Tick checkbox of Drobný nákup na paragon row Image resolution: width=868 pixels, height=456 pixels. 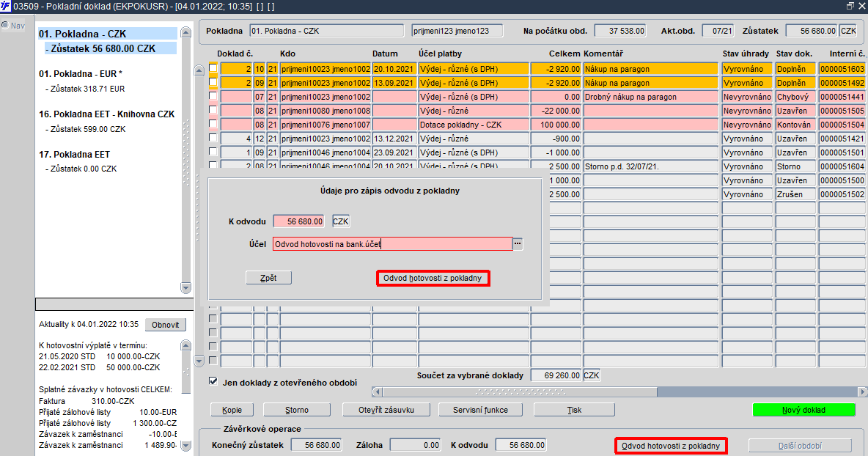tap(213, 96)
